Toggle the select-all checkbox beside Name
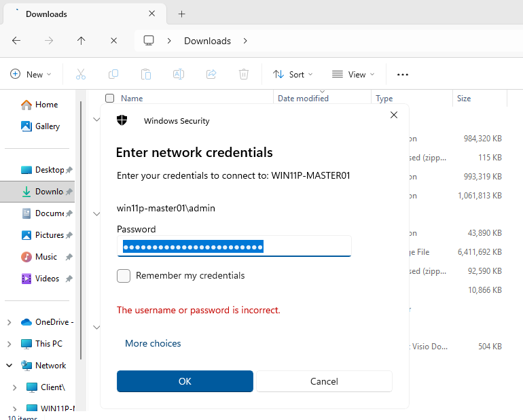Screen dimensions: 523x420 [110, 99]
